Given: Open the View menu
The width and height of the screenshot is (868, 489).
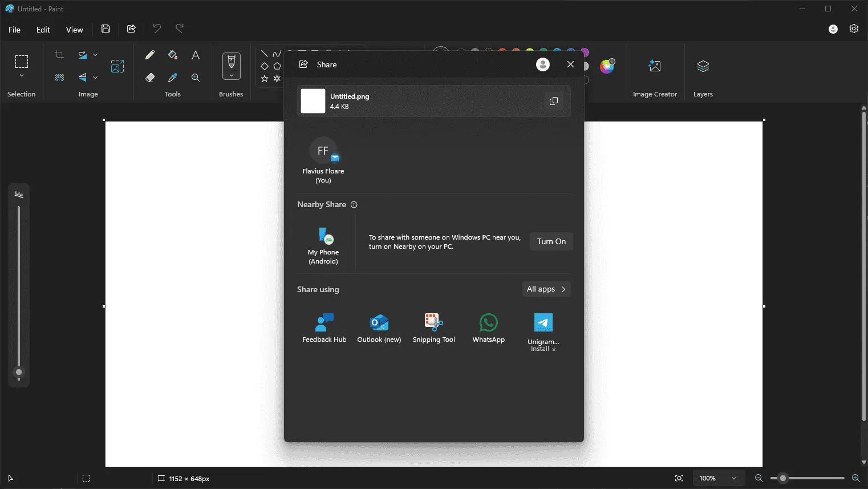Looking at the screenshot, I should click(75, 30).
